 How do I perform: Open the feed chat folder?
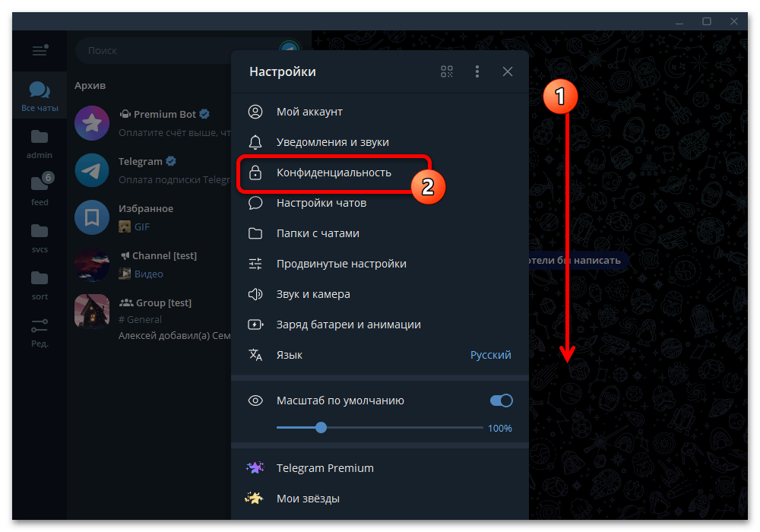pos(40,190)
